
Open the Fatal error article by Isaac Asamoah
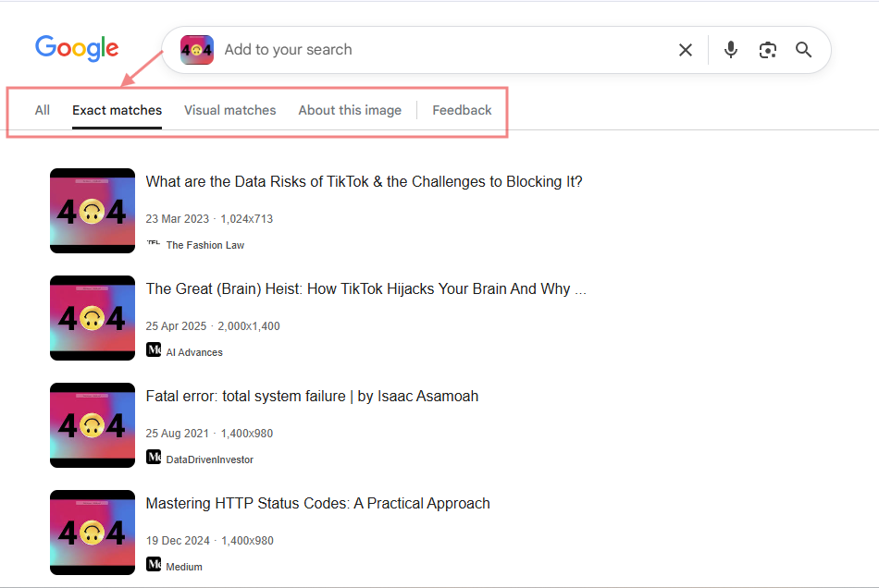[x=311, y=396]
